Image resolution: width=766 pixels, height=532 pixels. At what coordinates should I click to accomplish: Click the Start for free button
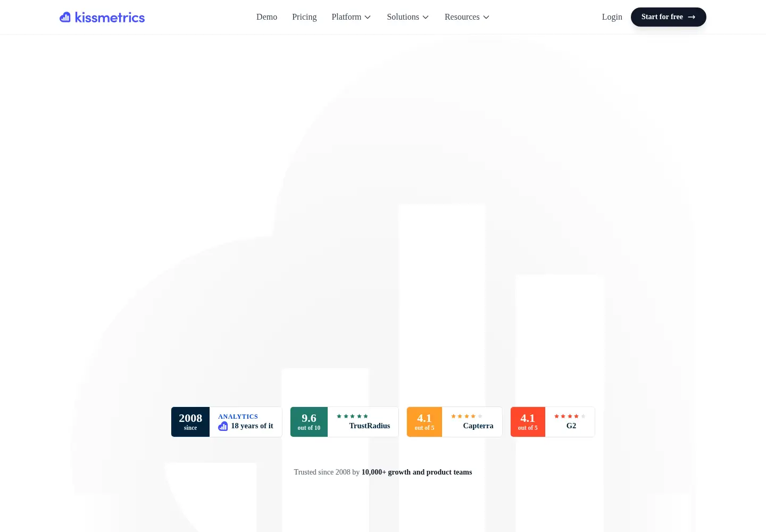669,17
